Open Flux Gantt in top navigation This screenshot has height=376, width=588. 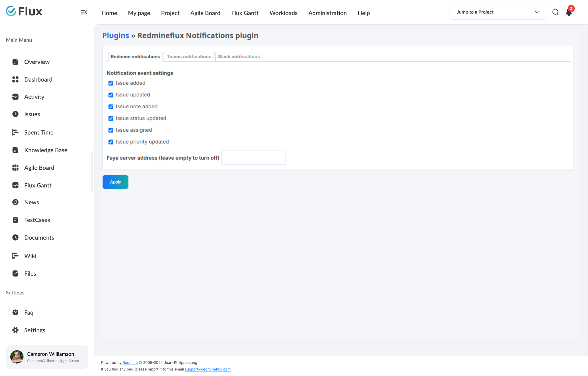pos(245,13)
